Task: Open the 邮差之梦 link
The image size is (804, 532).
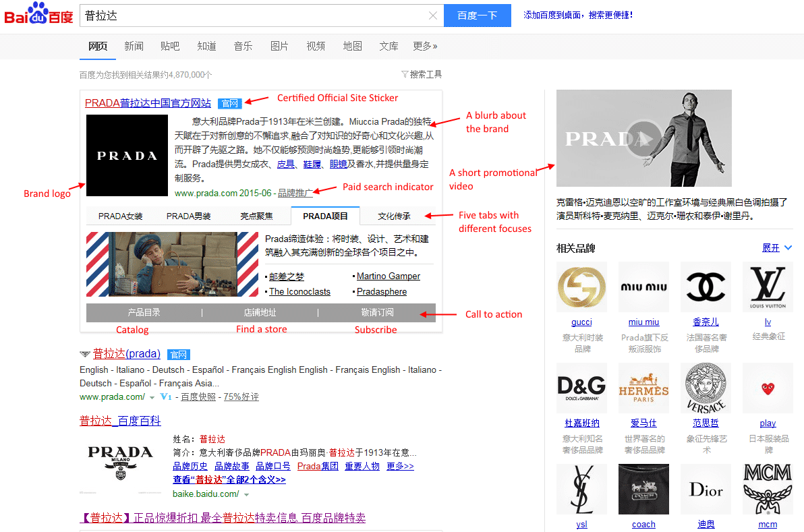Action: (x=287, y=276)
